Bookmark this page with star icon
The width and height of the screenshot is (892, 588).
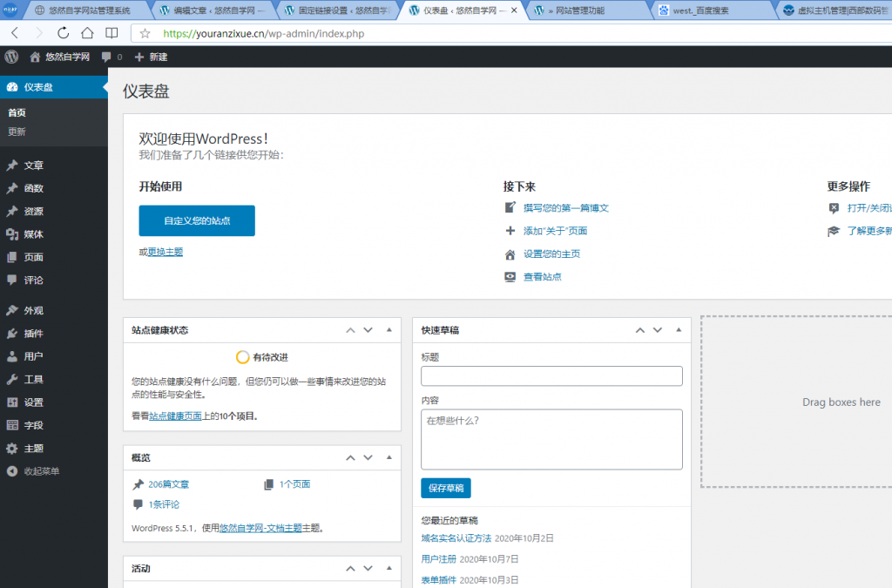[x=145, y=34]
